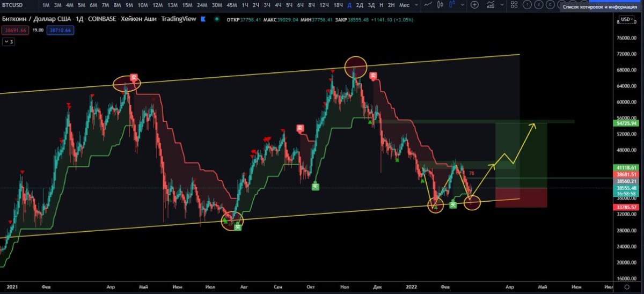Click the circled exclamation alert icon

point(528,4)
